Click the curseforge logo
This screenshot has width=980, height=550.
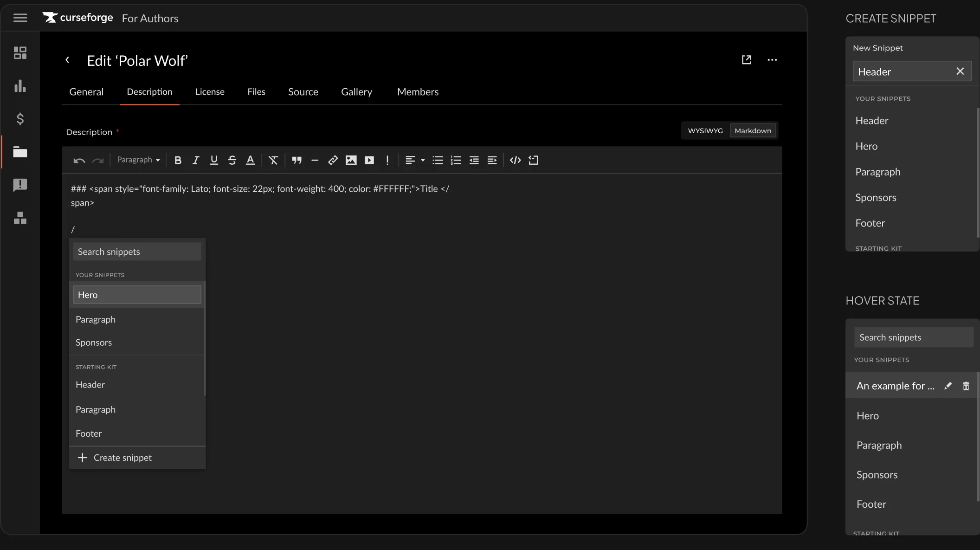(x=78, y=18)
